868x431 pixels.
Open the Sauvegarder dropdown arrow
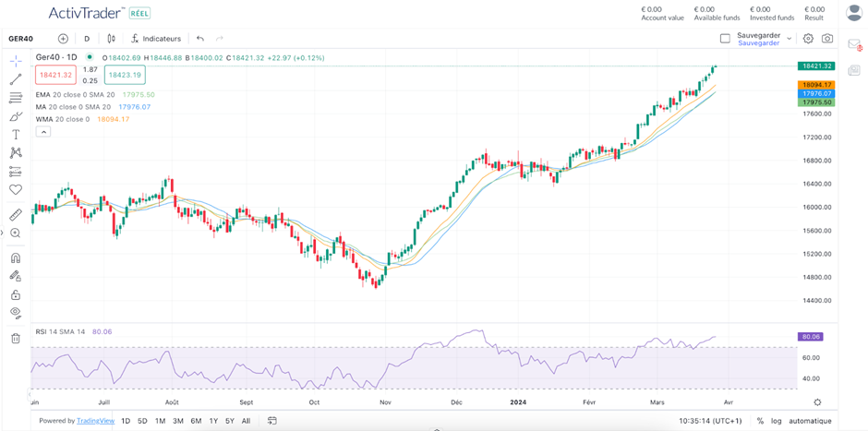[790, 39]
